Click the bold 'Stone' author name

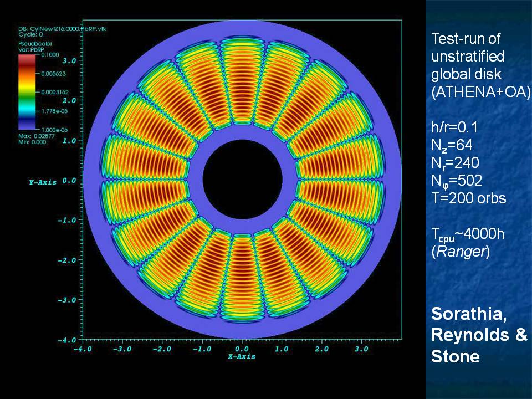click(455, 356)
